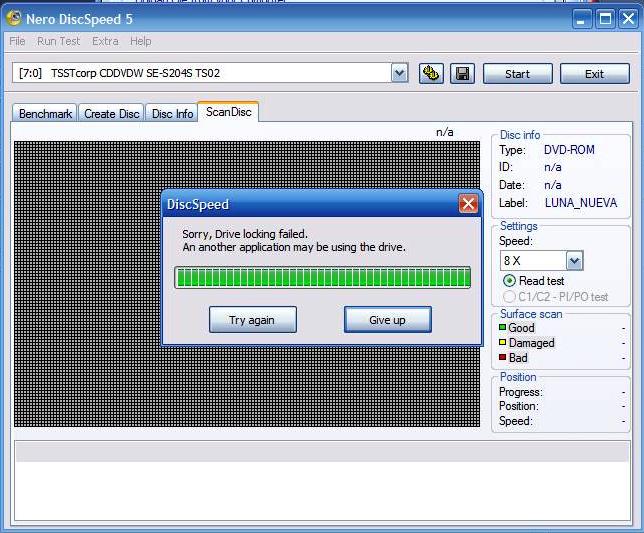Image resolution: width=644 pixels, height=533 pixels.
Task: Click the options icon beside the drive selector
Action: (431, 73)
